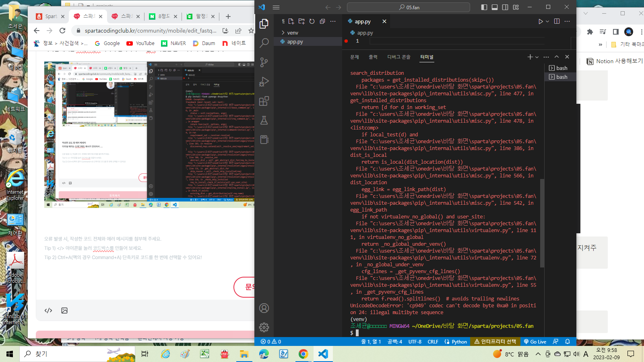The image size is (644, 362).
Task: Click the Chrome address bar URL
Action: tap(151, 31)
